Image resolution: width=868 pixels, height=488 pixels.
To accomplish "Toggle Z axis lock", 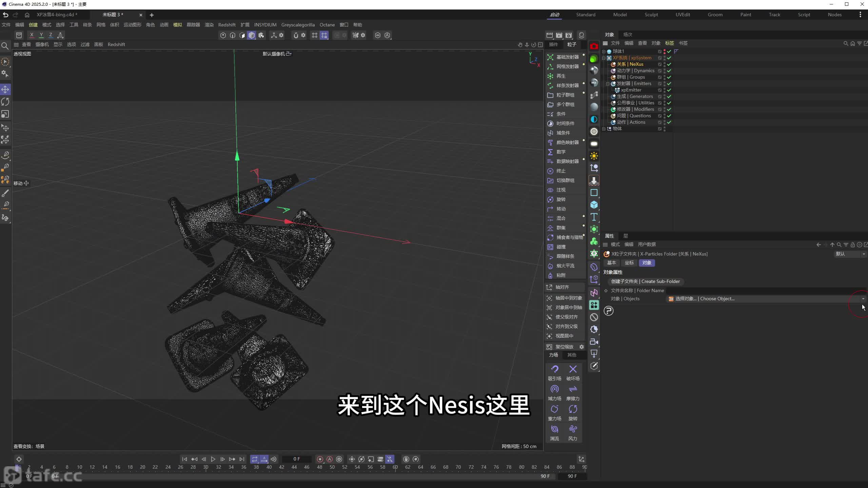I will tap(51, 35).
